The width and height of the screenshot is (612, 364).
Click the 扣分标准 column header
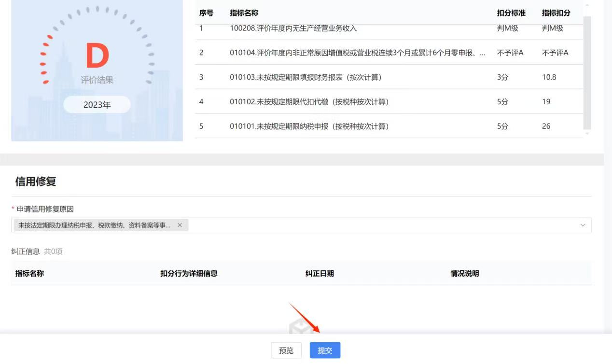point(511,13)
